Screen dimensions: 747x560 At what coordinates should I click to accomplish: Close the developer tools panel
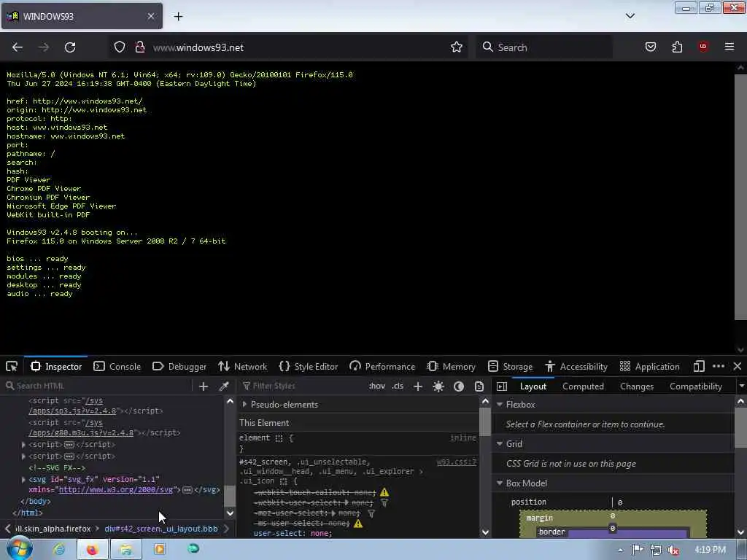pyautogui.click(x=737, y=366)
